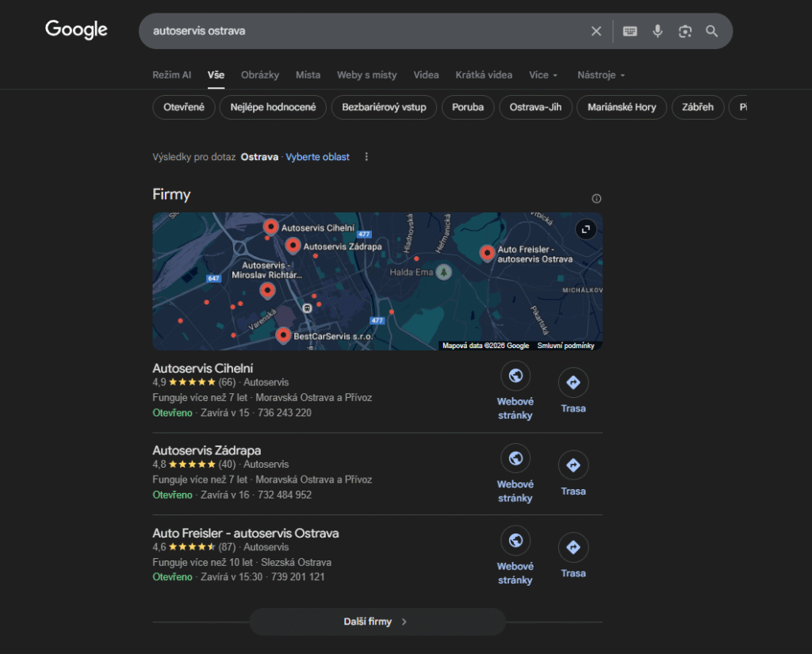Click into the search box text
The image size is (812, 654).
[199, 31]
